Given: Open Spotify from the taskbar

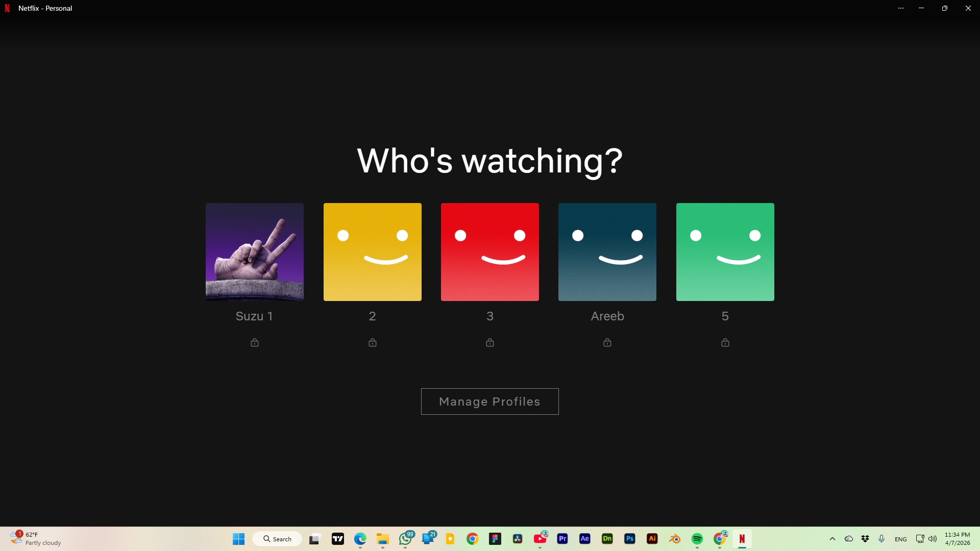Looking at the screenshot, I should [x=697, y=539].
